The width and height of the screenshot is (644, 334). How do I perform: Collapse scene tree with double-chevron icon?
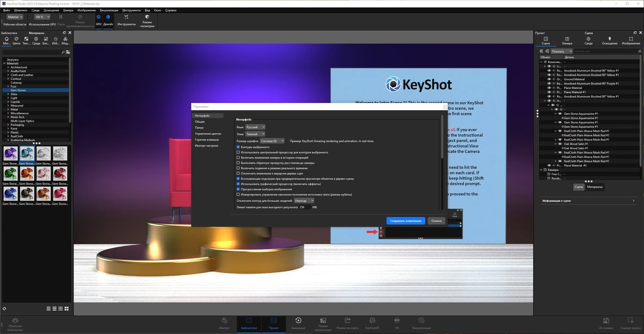click(x=541, y=51)
